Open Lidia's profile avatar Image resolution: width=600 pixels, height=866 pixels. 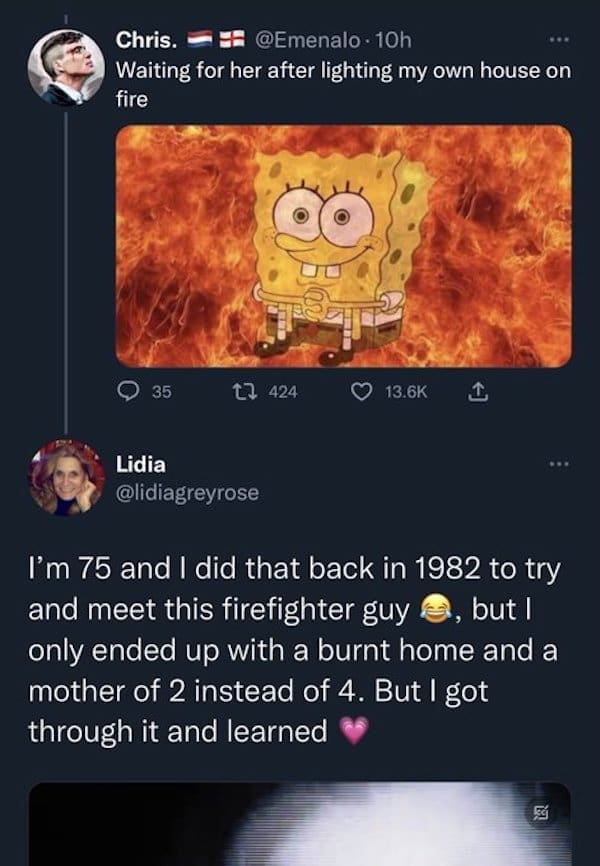67,478
